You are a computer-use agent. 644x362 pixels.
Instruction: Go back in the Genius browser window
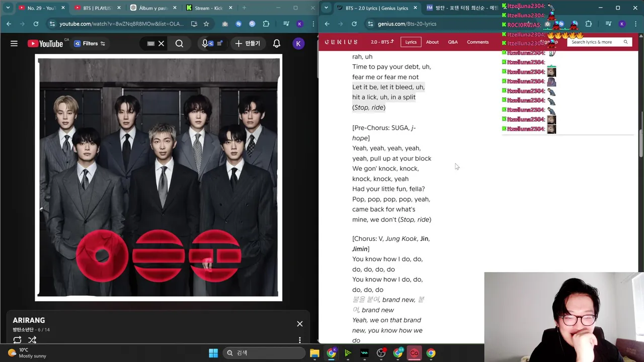(327, 24)
